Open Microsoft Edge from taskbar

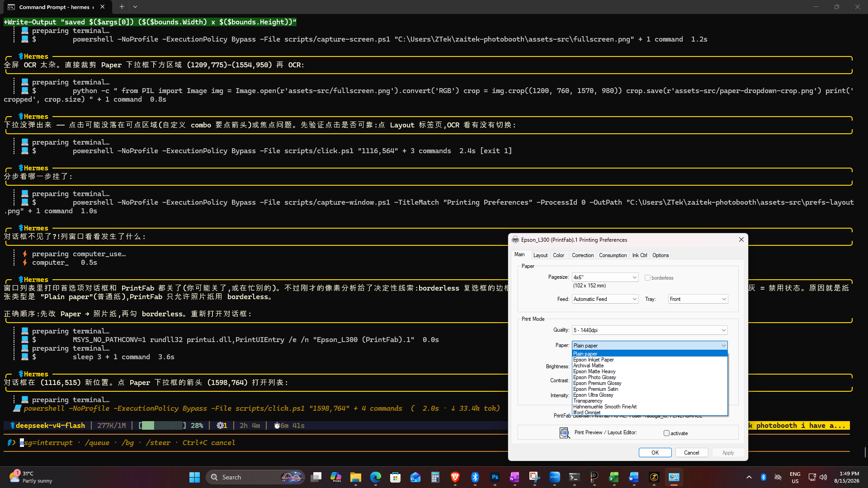pyautogui.click(x=376, y=477)
